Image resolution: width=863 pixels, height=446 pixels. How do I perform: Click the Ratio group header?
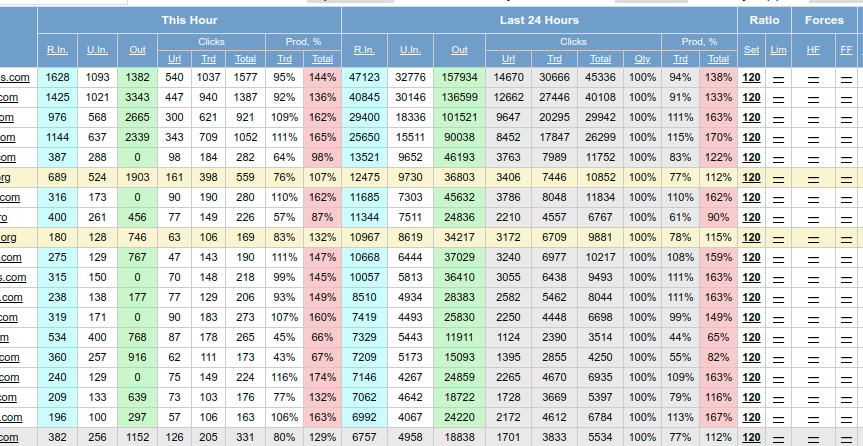pyautogui.click(x=764, y=20)
